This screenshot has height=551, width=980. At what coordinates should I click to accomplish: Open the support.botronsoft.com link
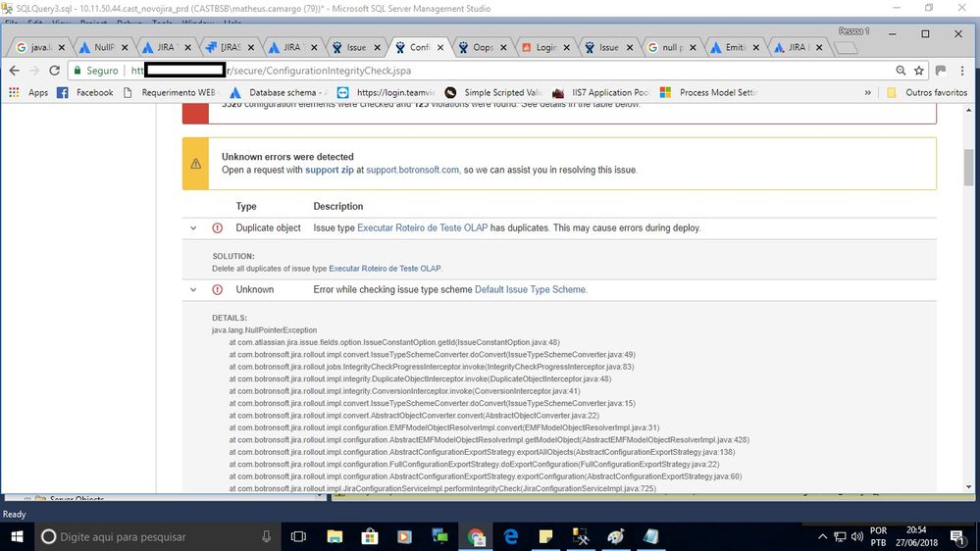pos(412,170)
